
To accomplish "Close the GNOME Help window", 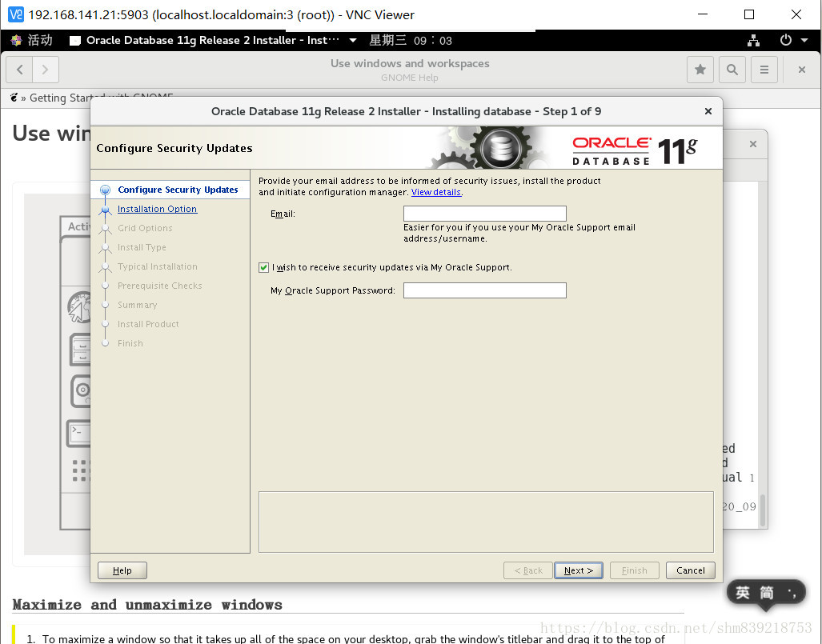I will coord(801,69).
